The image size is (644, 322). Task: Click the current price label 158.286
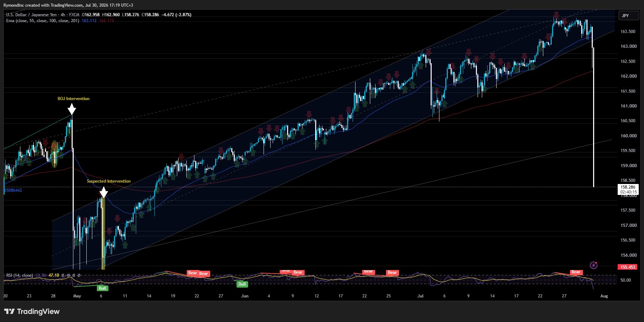point(628,187)
